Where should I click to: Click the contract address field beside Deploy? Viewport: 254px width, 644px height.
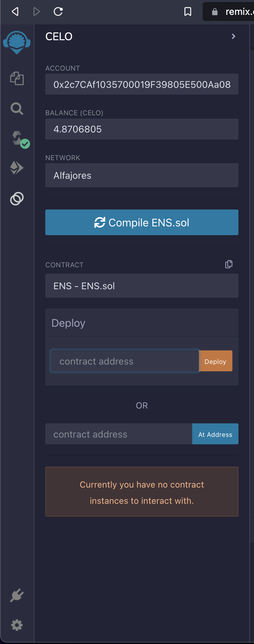pos(125,361)
